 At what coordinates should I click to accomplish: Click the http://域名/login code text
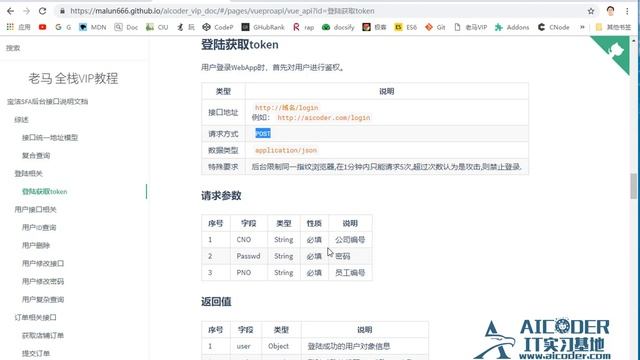pyautogui.click(x=287, y=107)
